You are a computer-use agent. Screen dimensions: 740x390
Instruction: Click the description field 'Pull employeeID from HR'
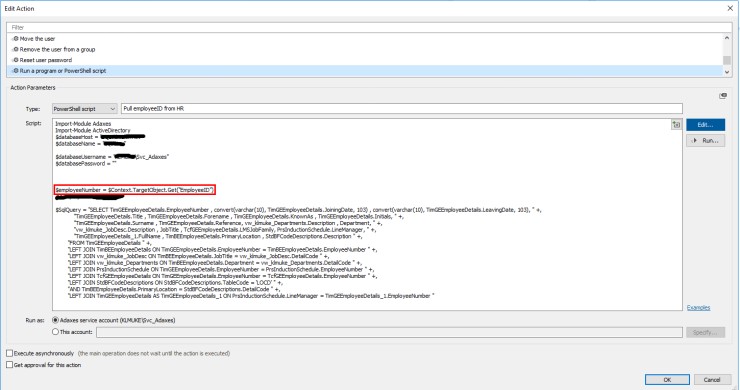pos(402,109)
